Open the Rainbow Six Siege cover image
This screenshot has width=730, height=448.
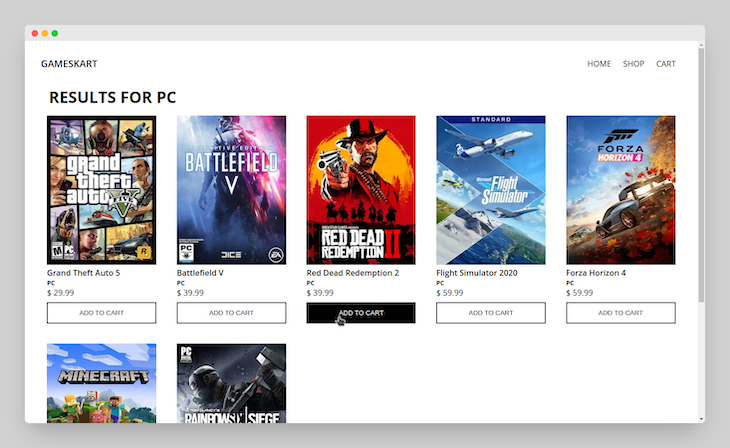(x=231, y=383)
